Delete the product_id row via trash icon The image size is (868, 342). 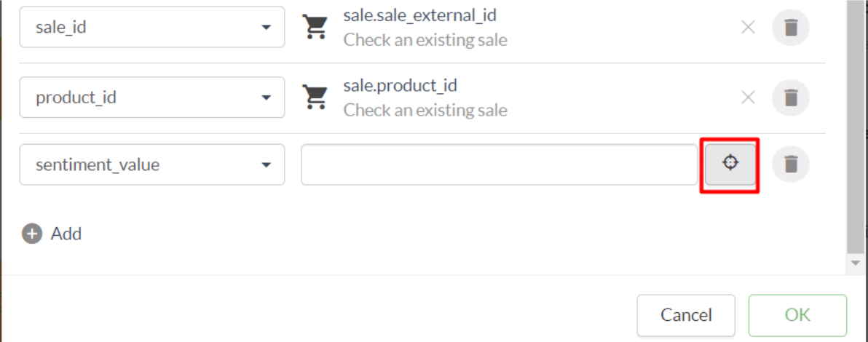click(x=791, y=98)
